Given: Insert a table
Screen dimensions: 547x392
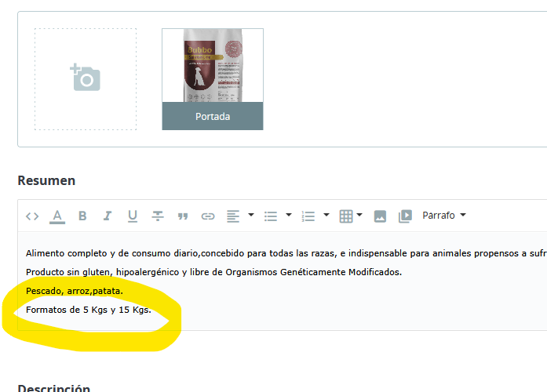Looking at the screenshot, I should point(346,216).
